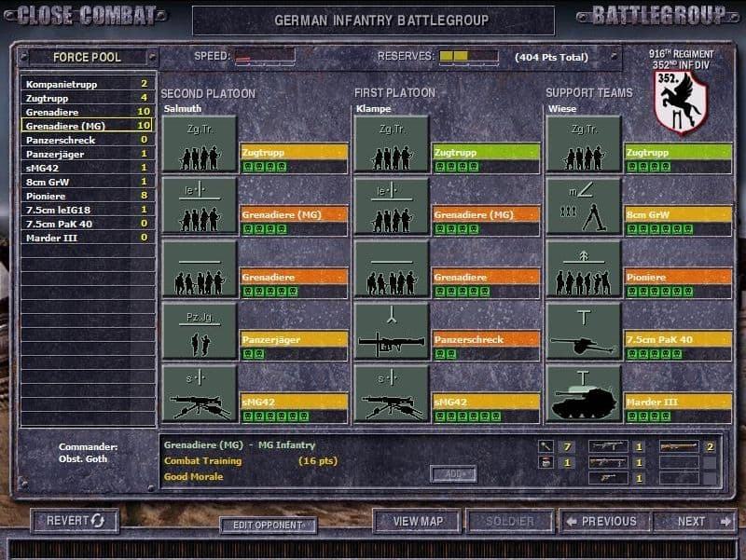This screenshot has width=746, height=560.
Task: Select the 7.5cm PaK 40 gun icon
Action: (584, 331)
